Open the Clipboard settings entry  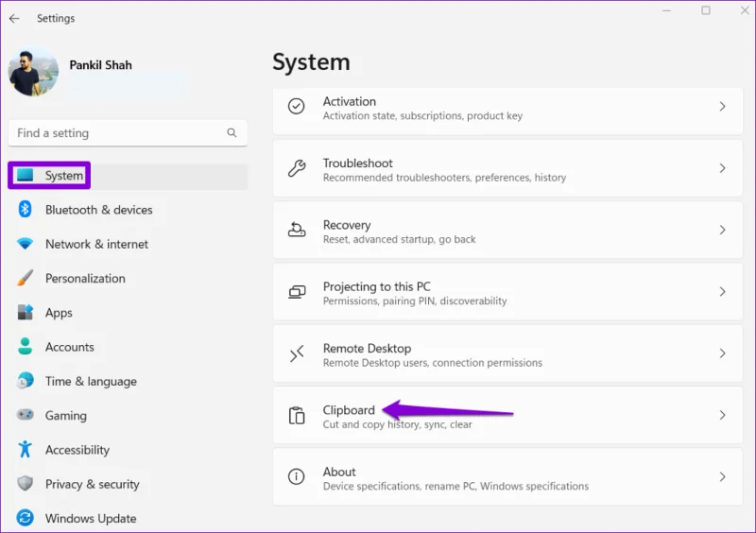pos(507,415)
